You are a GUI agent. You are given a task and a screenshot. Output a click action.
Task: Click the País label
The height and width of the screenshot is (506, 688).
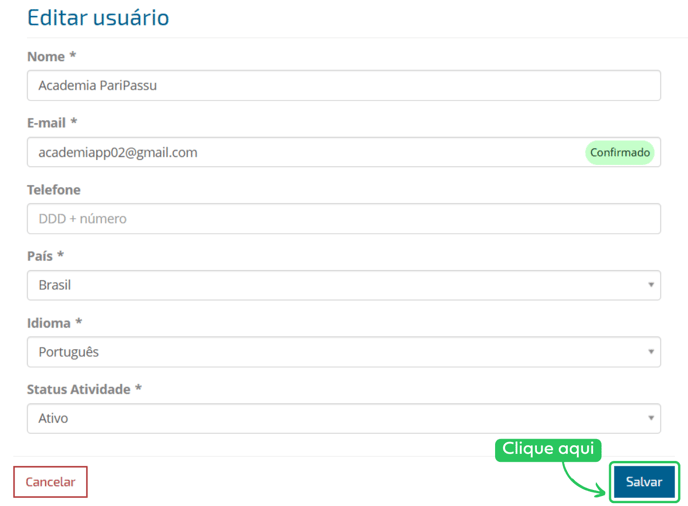point(46,256)
